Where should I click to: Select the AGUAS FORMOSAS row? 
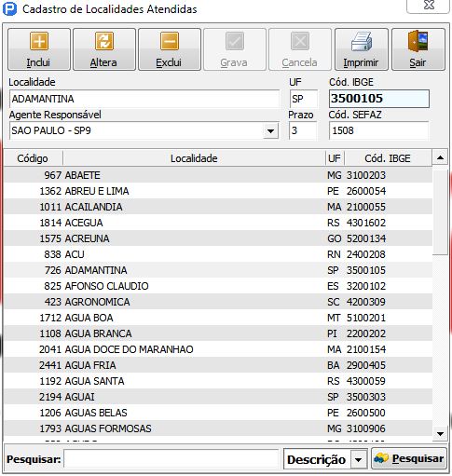218,428
